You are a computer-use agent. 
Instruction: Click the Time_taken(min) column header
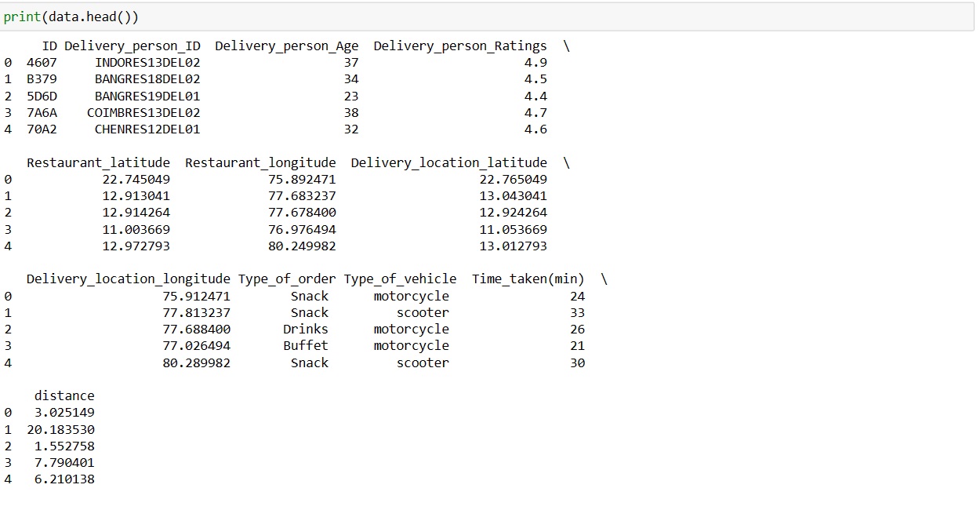point(528,279)
